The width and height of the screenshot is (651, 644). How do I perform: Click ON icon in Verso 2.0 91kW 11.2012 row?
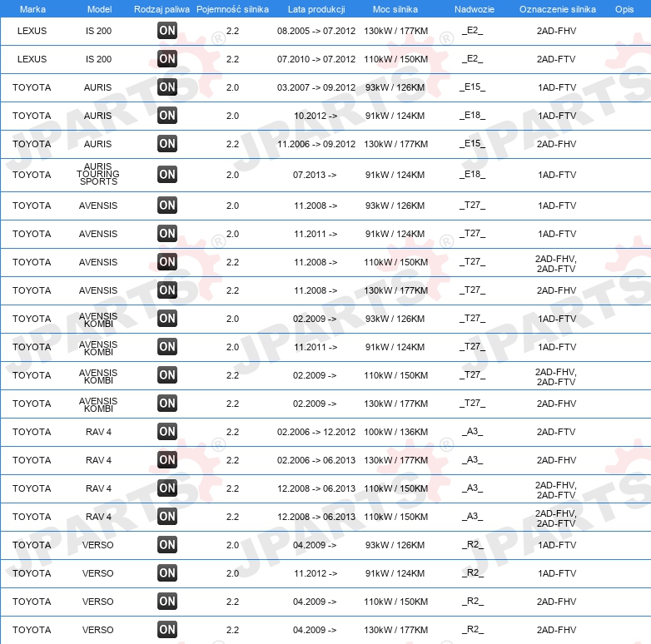(167, 572)
